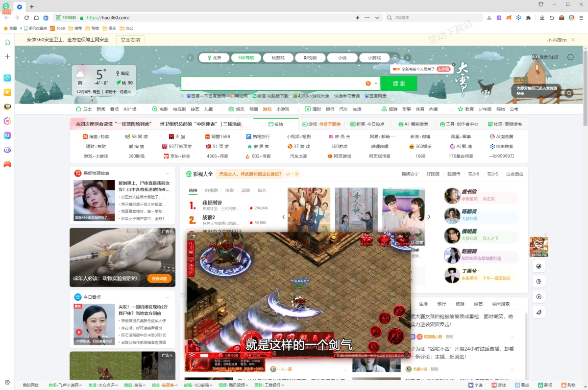Open the 影视 shortcut in bottom bar
Screen dimensions: 588x390
click(x=544, y=385)
